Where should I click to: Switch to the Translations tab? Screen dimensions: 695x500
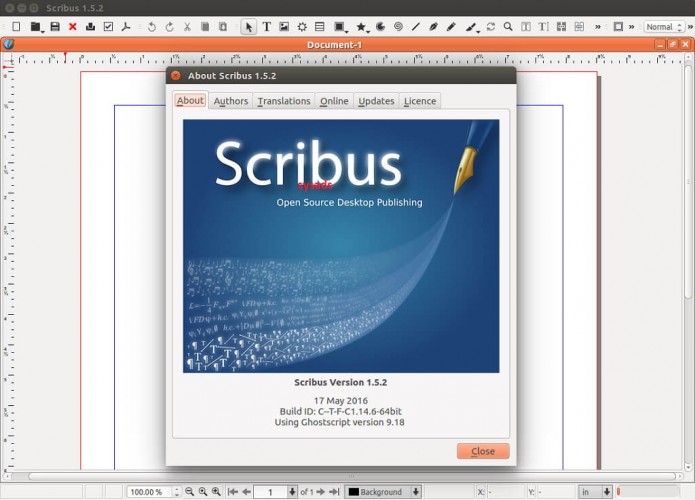click(x=284, y=101)
